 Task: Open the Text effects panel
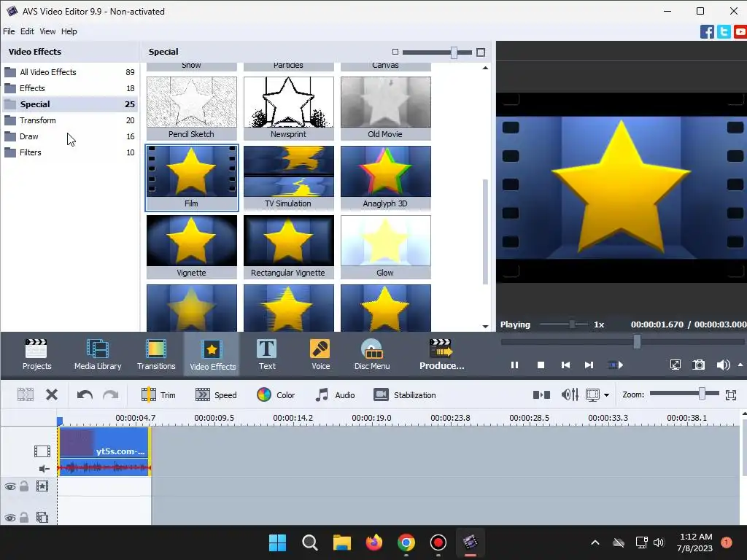tap(267, 354)
